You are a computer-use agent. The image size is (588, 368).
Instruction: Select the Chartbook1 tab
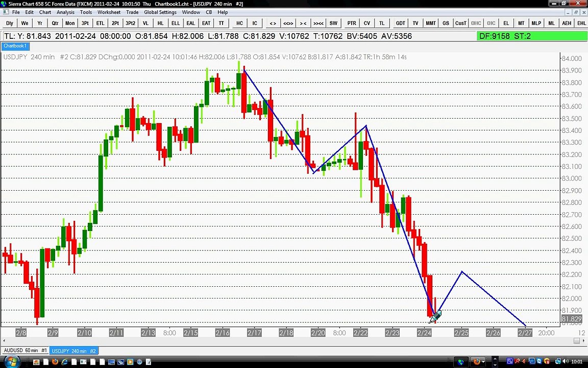15,46
